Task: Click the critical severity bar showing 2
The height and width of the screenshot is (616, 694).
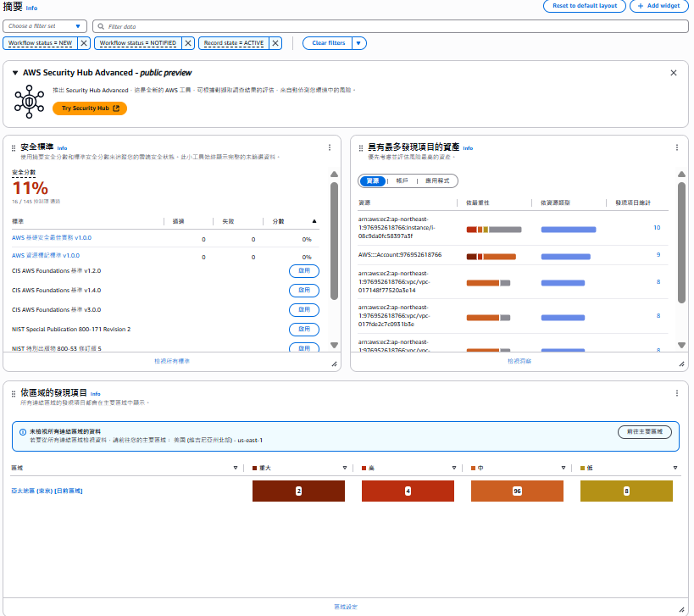Action: pos(299,491)
